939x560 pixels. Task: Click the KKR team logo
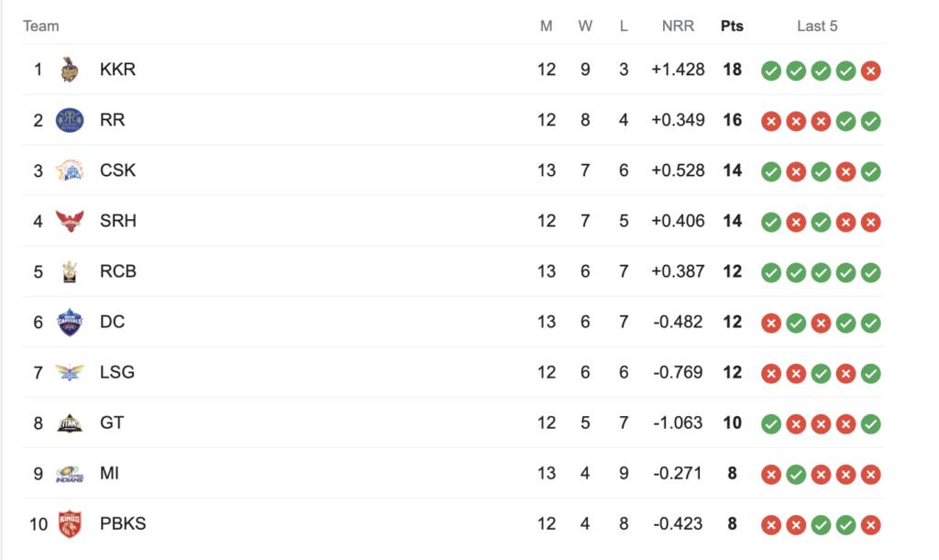(70, 70)
